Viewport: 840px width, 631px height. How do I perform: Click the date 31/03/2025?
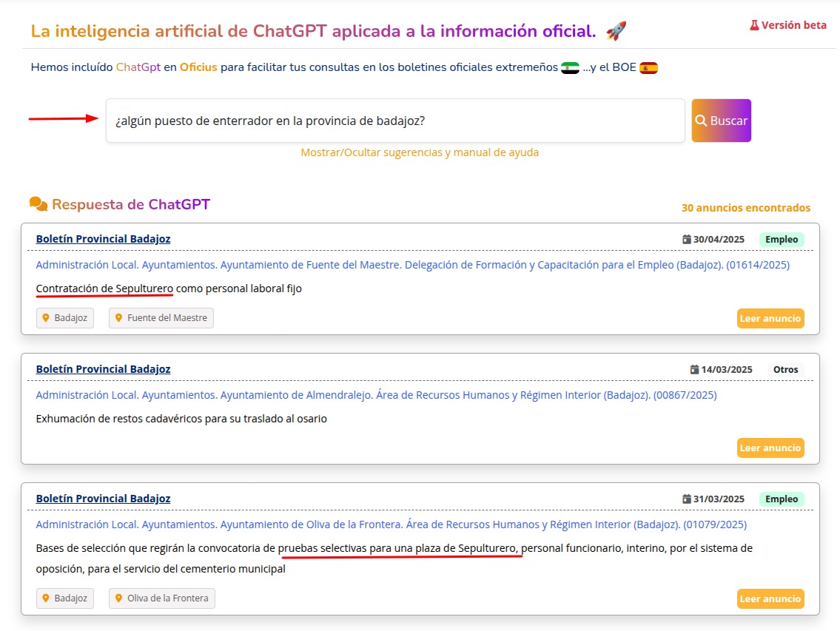point(719,499)
